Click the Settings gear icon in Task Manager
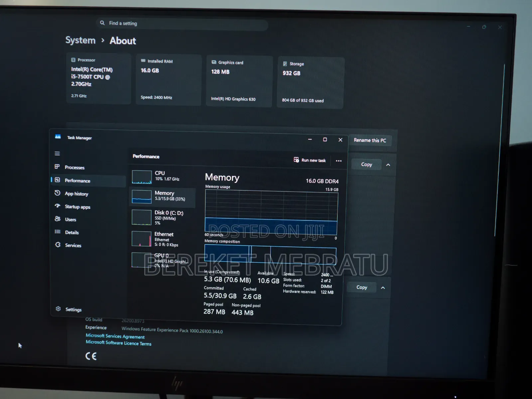 pos(58,309)
